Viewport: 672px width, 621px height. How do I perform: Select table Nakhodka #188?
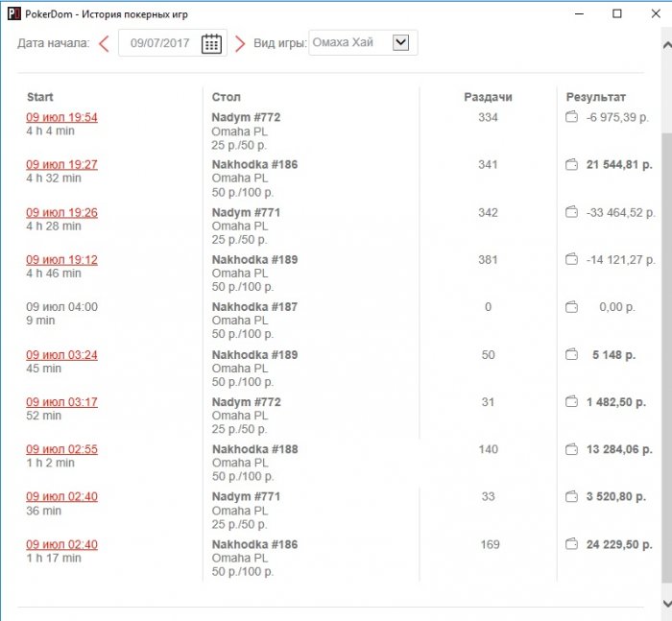pos(254,449)
